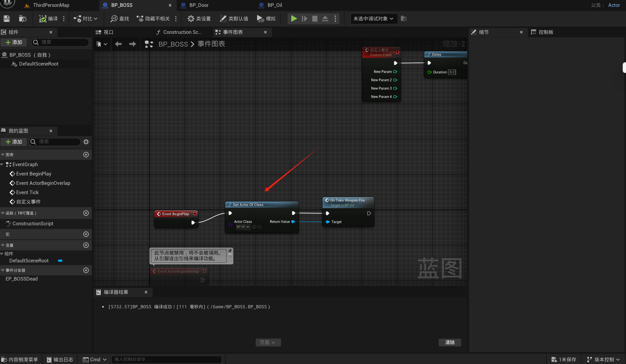Click the Clear (清除) button
The width and height of the screenshot is (626, 364).
(450, 342)
